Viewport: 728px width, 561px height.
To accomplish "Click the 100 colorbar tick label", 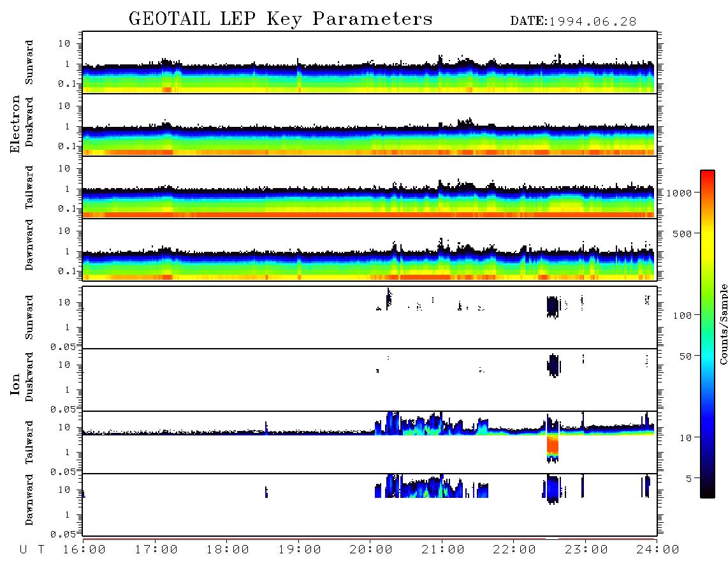I will tap(683, 316).
